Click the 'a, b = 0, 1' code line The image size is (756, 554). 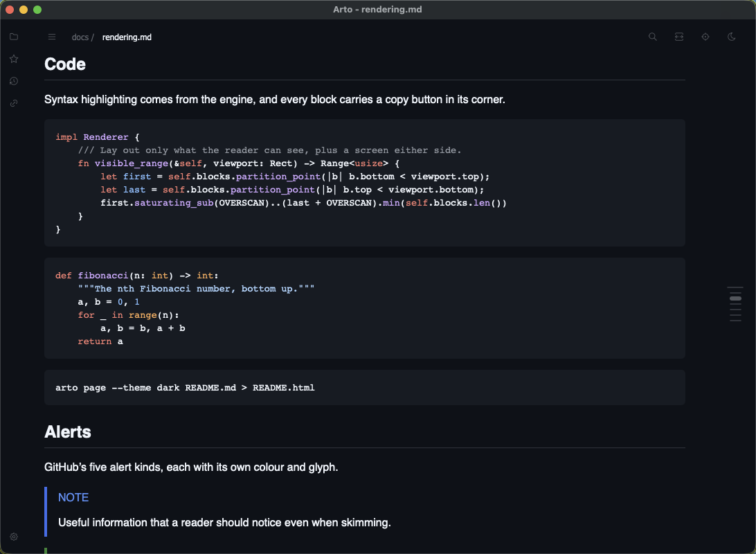pyautogui.click(x=109, y=302)
